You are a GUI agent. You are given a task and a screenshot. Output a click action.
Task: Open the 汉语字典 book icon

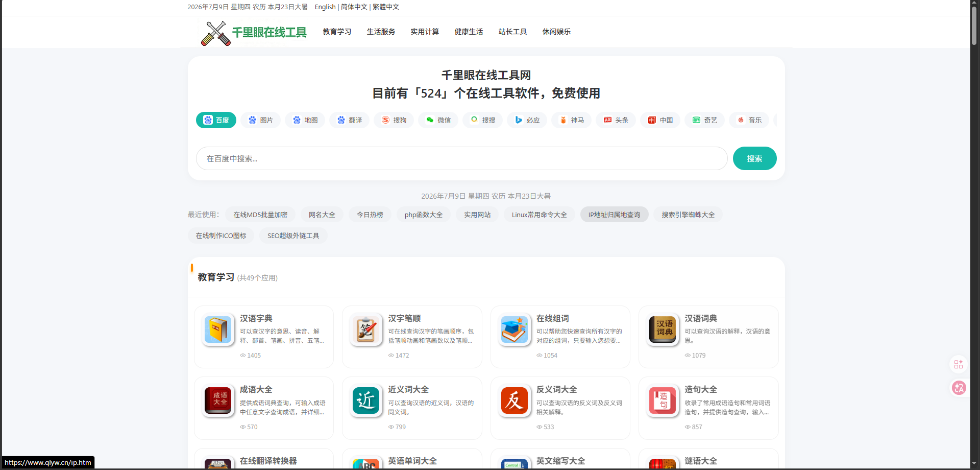[x=218, y=330]
